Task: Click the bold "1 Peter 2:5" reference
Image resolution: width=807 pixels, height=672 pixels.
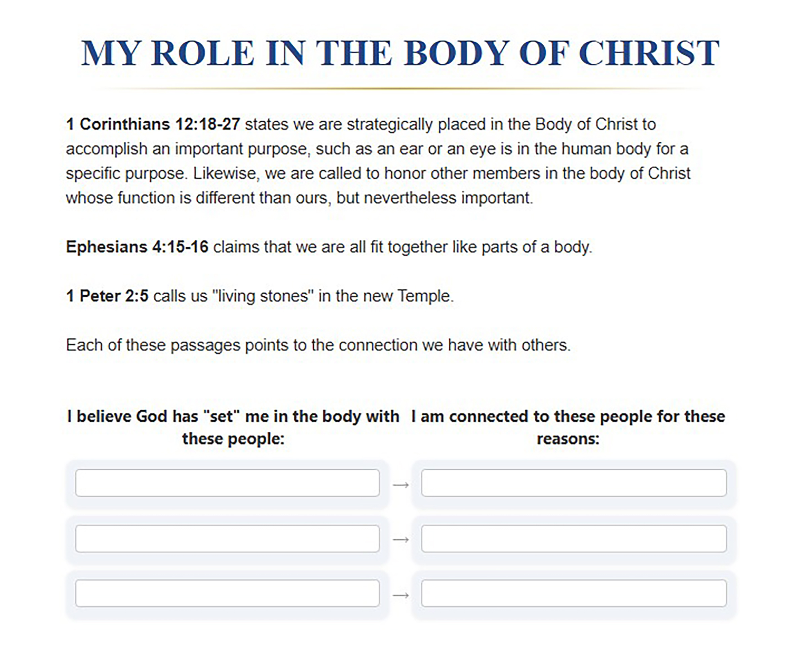Action: (x=107, y=296)
